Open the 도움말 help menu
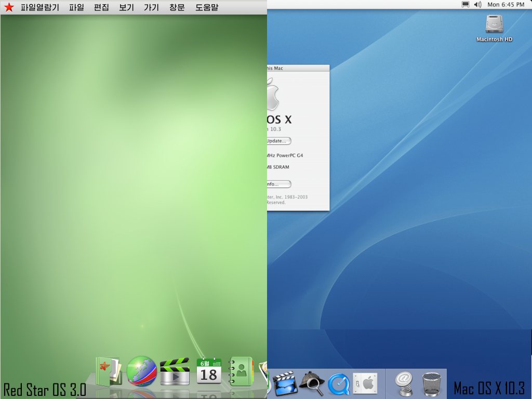532x399 pixels. tap(207, 8)
